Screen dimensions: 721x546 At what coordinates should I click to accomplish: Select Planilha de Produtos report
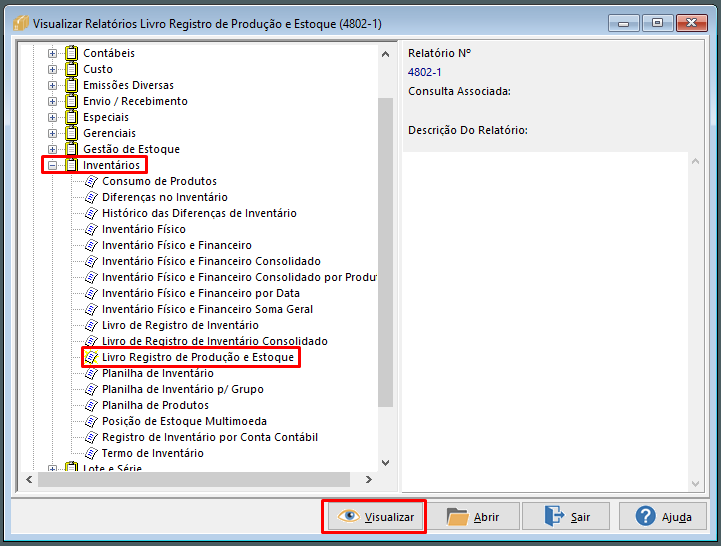click(x=155, y=405)
